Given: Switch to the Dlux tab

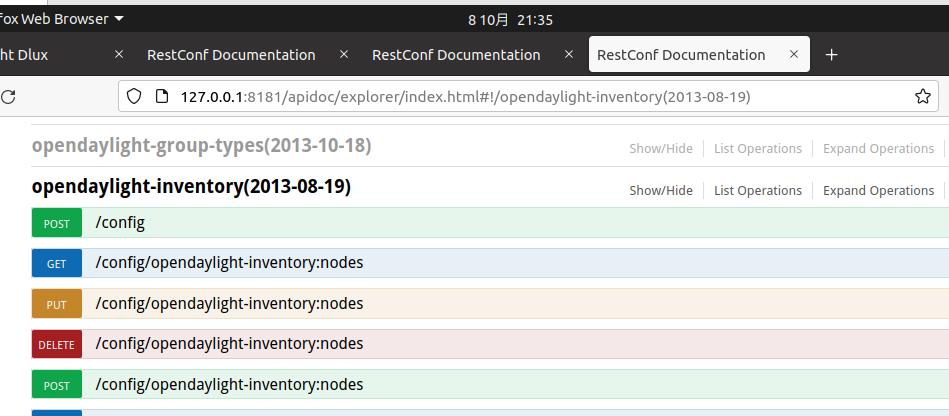Looking at the screenshot, I should click(x=40, y=55).
